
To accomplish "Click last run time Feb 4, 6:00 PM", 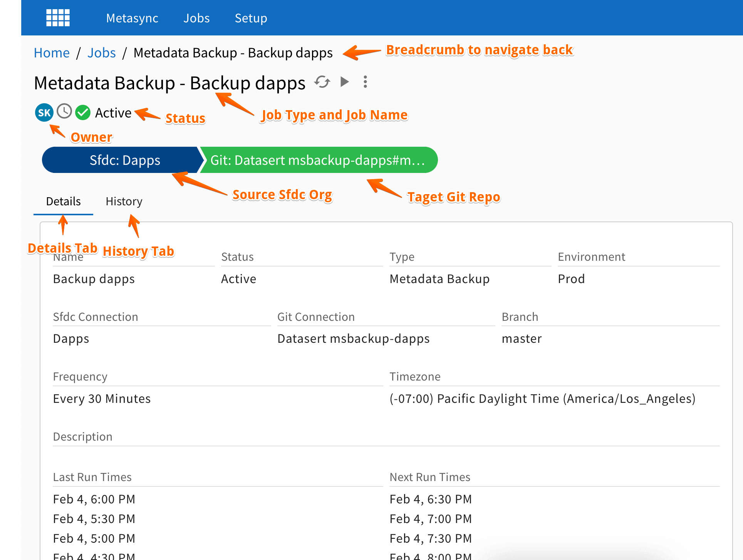I will pyautogui.click(x=94, y=499).
